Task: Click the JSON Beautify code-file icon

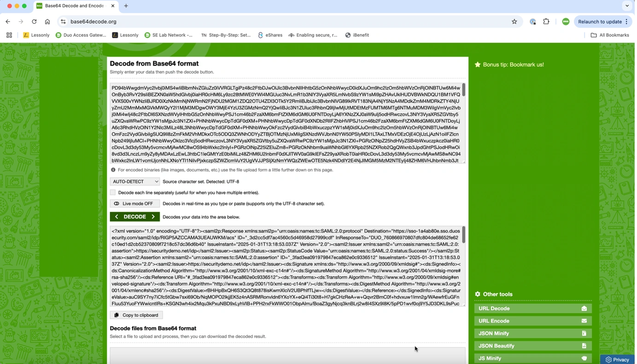Action: click(x=584, y=346)
